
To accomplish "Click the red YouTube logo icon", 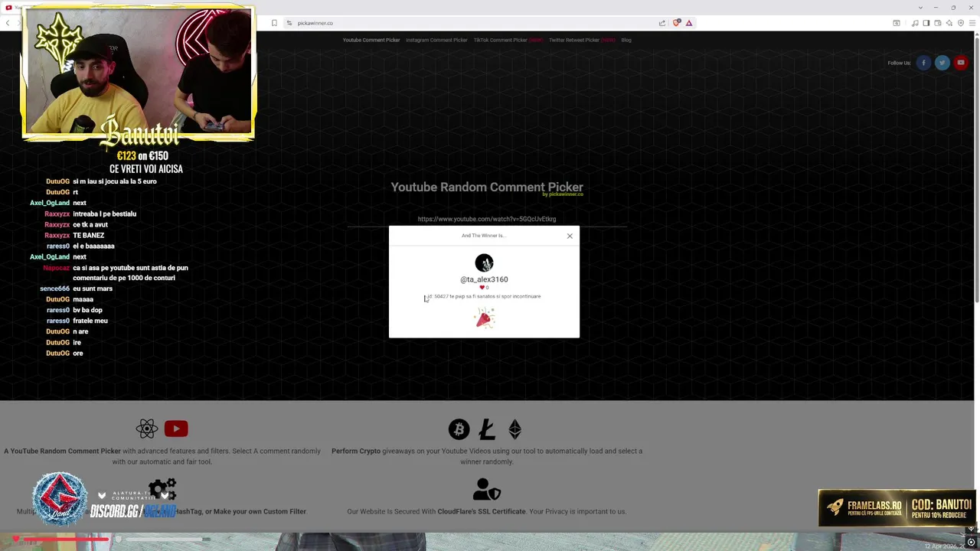I will point(176,429).
